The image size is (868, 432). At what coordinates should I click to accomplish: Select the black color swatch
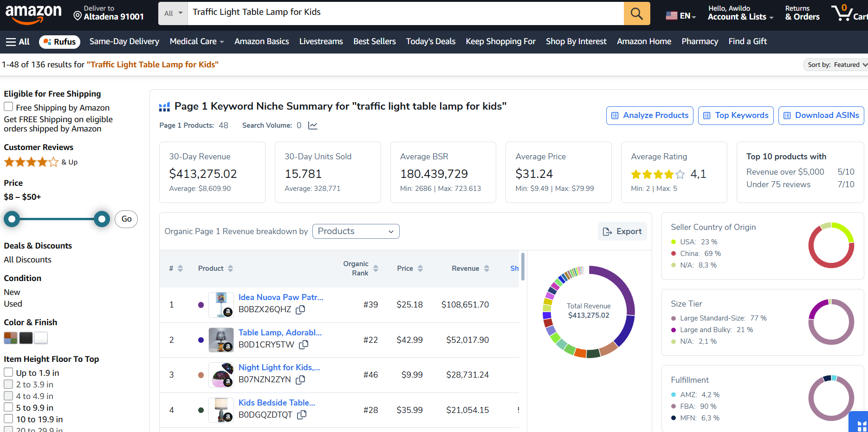tap(26, 338)
